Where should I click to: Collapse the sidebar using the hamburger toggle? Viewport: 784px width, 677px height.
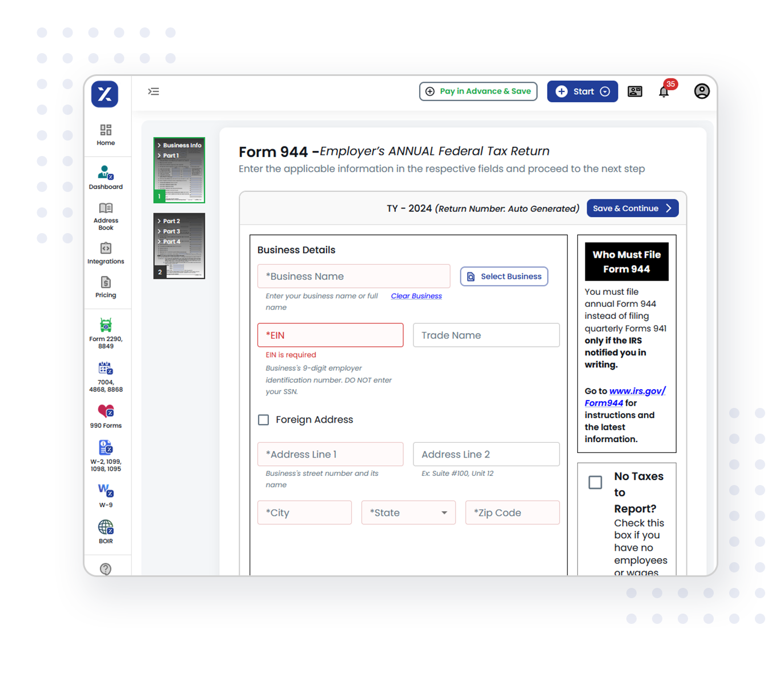click(x=153, y=91)
